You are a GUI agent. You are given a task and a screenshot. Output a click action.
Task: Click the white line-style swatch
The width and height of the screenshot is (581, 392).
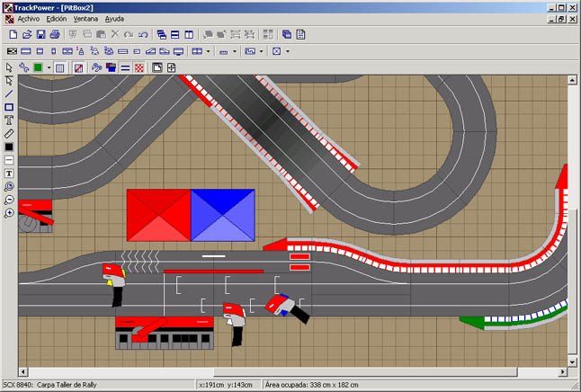tap(9, 160)
